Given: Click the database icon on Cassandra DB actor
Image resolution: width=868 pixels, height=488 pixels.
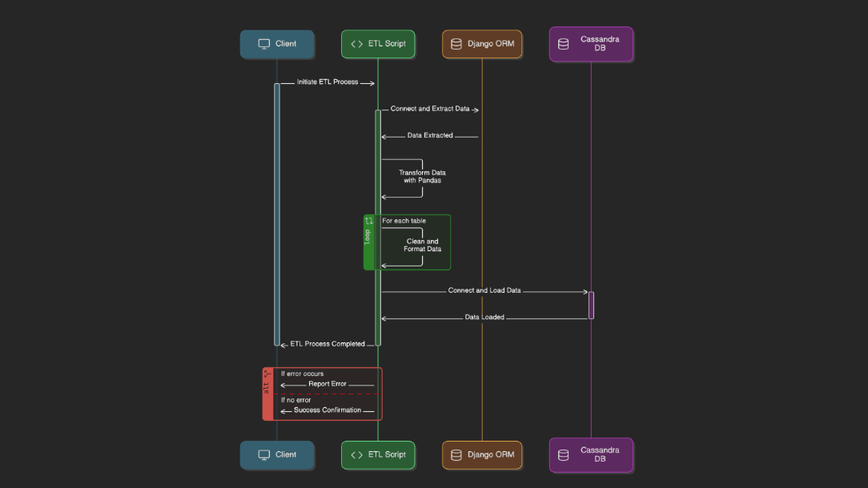Looking at the screenshot, I should [x=563, y=44].
